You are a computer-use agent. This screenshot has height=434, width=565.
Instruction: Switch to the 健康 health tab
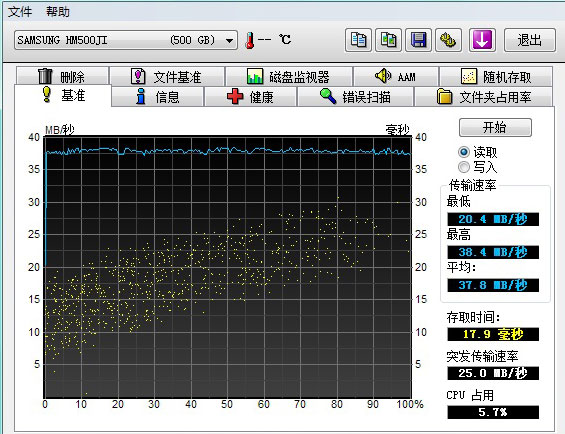(250, 97)
